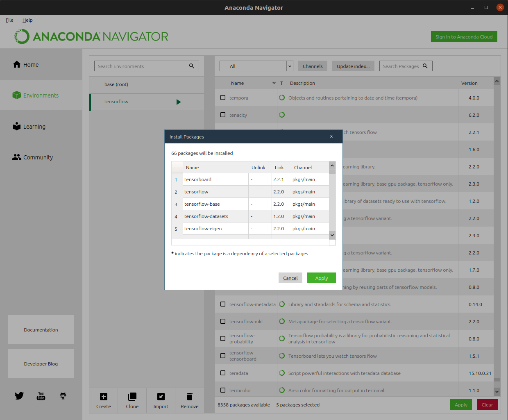
Task: Click dialog list scroll up arrow
Action: tap(332, 166)
